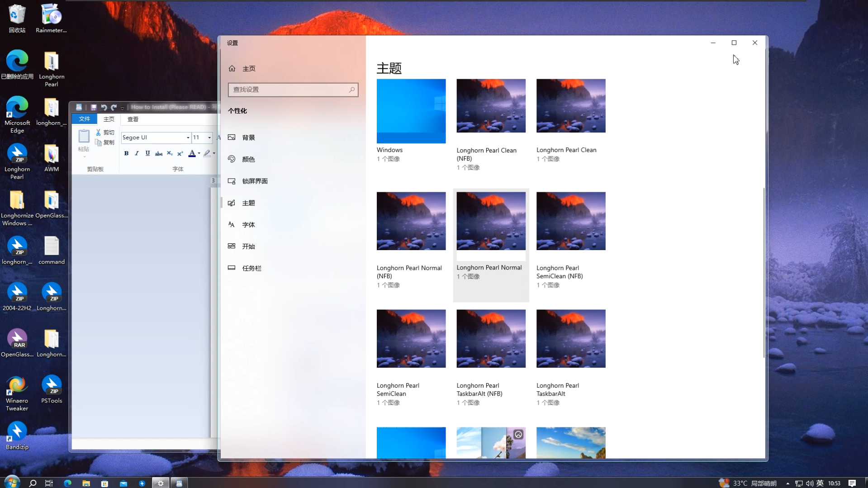Open WordPad quick access toolbar dropdown
This screenshot has height=488, width=868.
pos(122,108)
